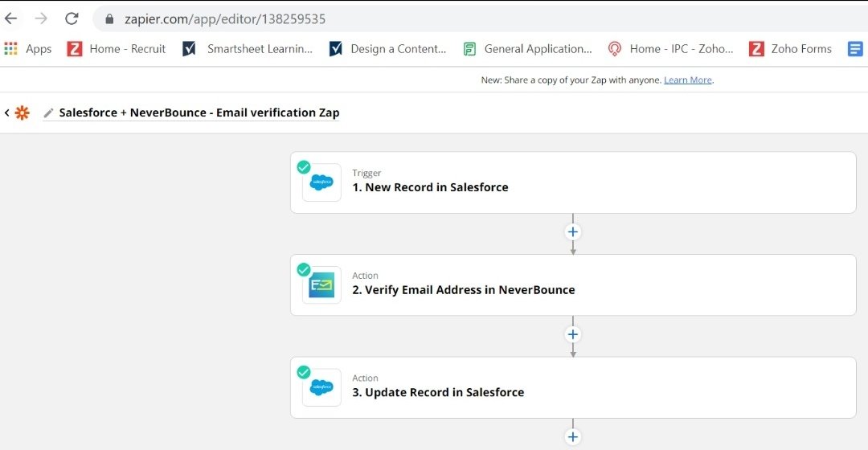Click the green checkmark on step 3
The image size is (868, 450).
(x=303, y=372)
